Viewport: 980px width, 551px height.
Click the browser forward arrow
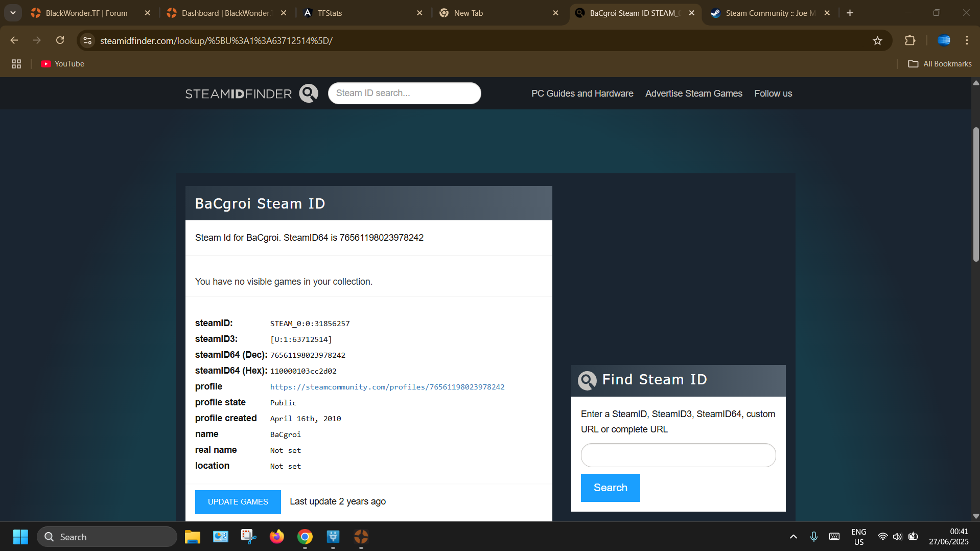[x=37, y=40]
